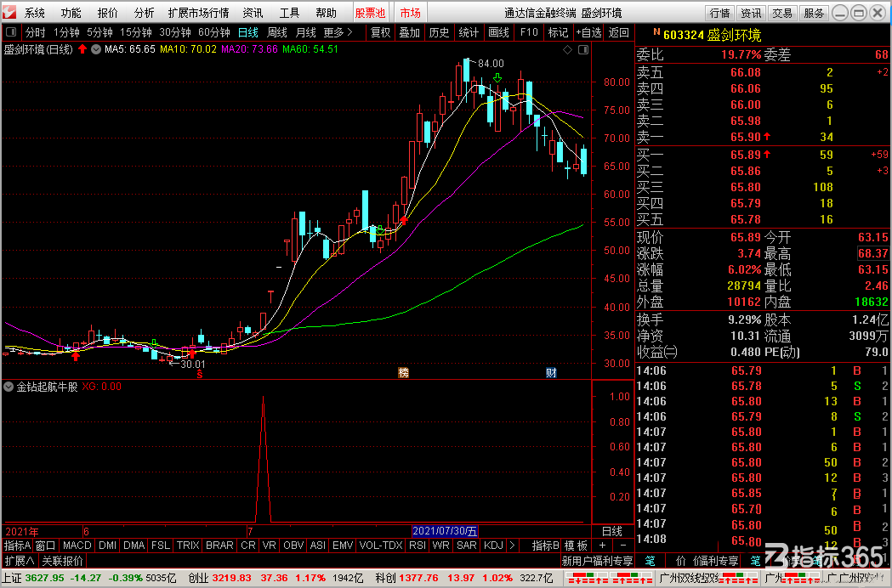Click the red up arrow on the 55.00 candle

click(x=404, y=220)
